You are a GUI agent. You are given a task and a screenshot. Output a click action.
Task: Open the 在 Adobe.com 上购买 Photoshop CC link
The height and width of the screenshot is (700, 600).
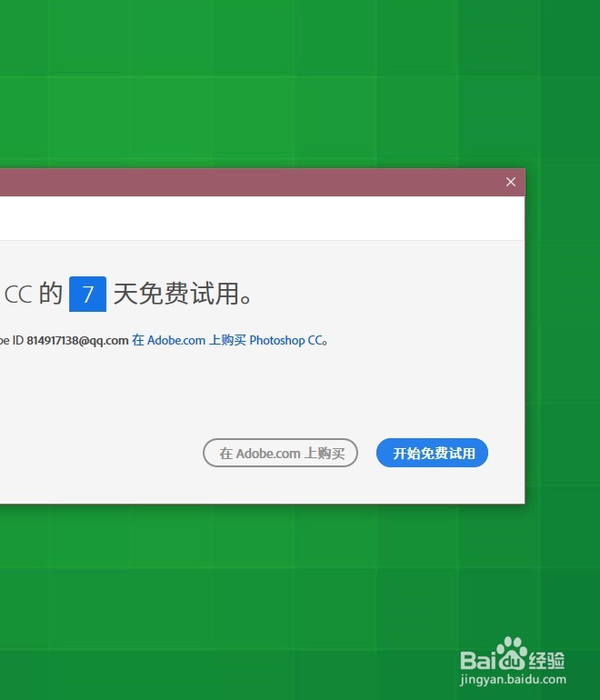tap(229, 340)
